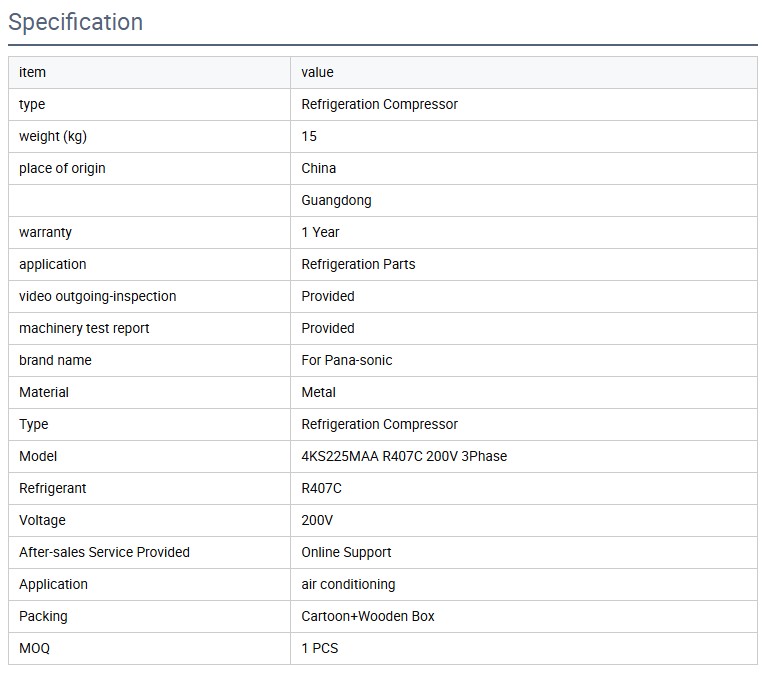
Task: Select the 'video outgoing-inspection' label
Action: pyautogui.click(x=97, y=296)
